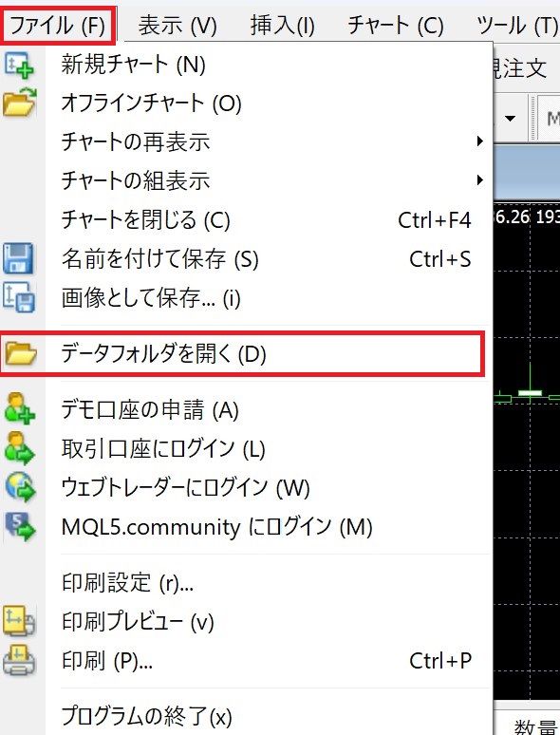Expand the チャートの組表示 submenu arrow
This screenshot has height=735, width=560.
pyautogui.click(x=479, y=180)
